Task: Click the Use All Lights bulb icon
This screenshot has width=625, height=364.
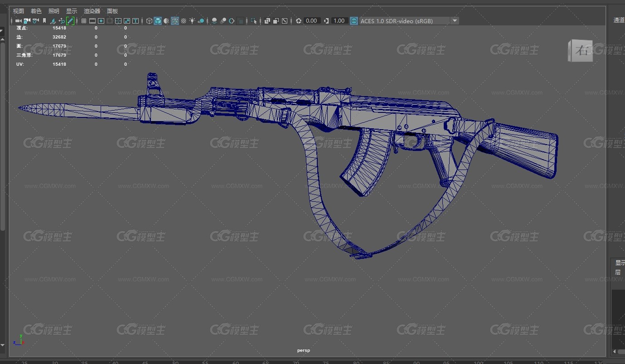Action: pyautogui.click(x=193, y=21)
